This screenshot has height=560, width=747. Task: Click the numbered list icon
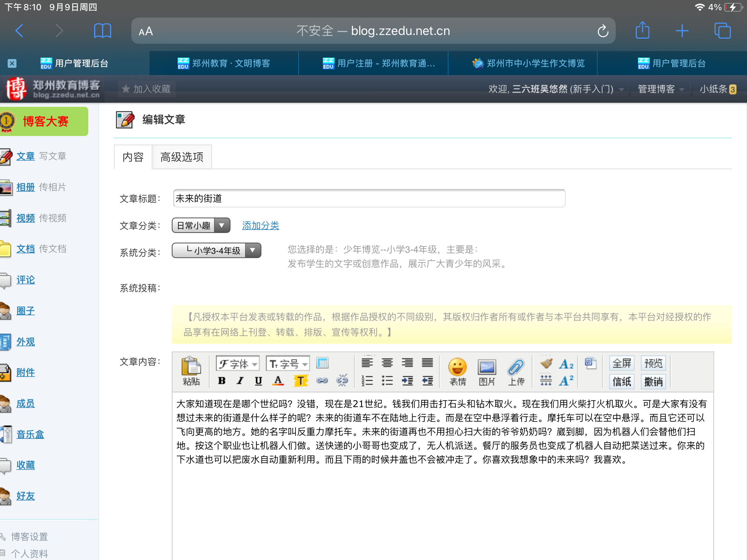(x=367, y=381)
